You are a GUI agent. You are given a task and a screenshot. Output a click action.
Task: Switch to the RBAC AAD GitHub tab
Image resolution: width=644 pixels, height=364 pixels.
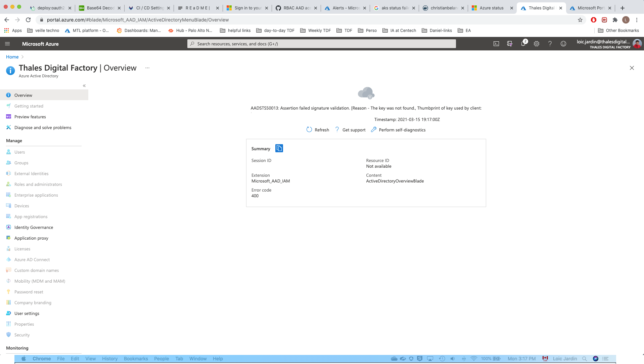pos(296,8)
